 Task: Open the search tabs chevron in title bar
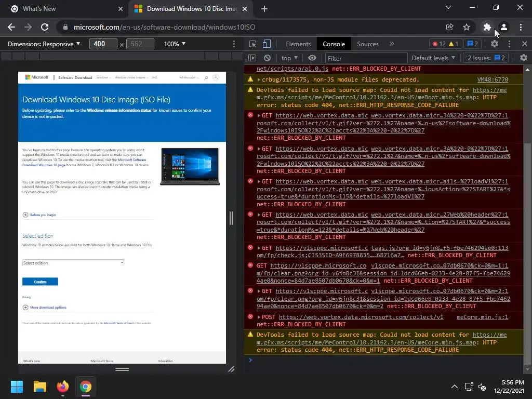(x=448, y=7)
